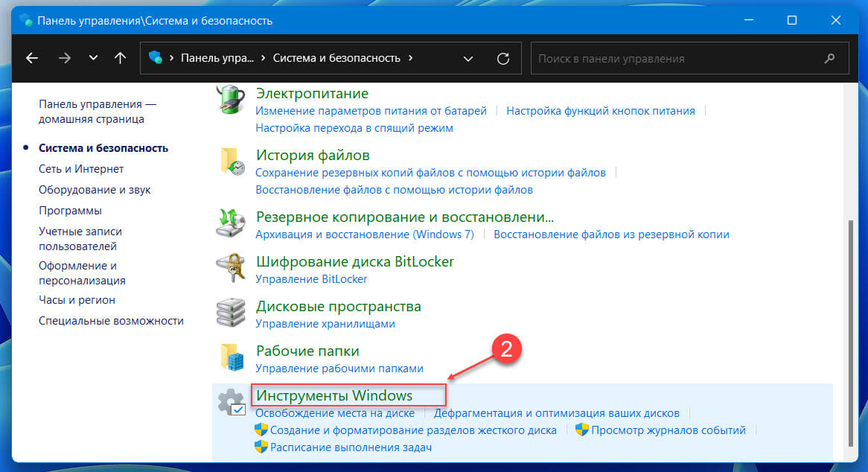868x472 pixels.
Task: Go up one level with up arrow
Action: pyautogui.click(x=120, y=58)
